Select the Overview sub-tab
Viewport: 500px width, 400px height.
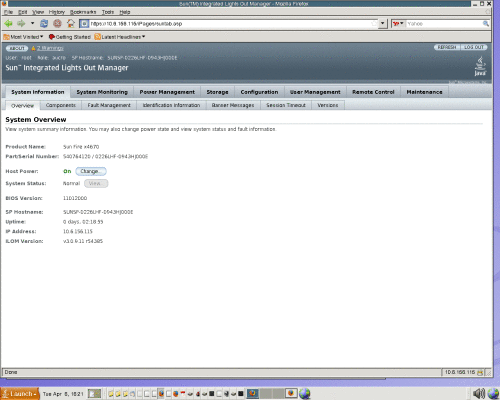[23, 106]
